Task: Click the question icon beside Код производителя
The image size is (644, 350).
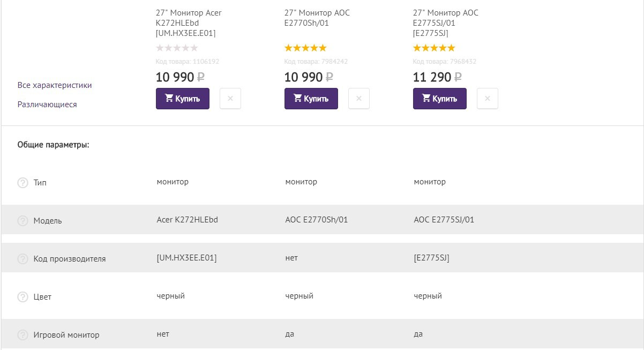Action: (23, 259)
